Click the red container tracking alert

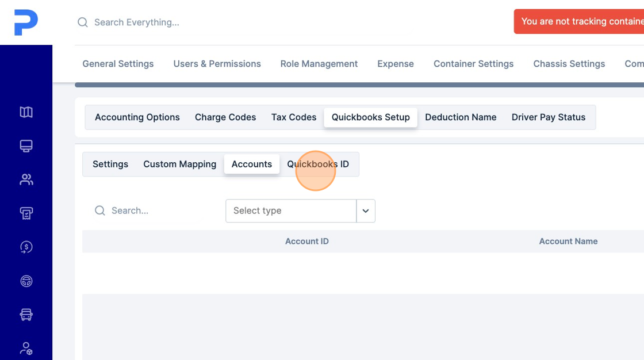point(578,21)
